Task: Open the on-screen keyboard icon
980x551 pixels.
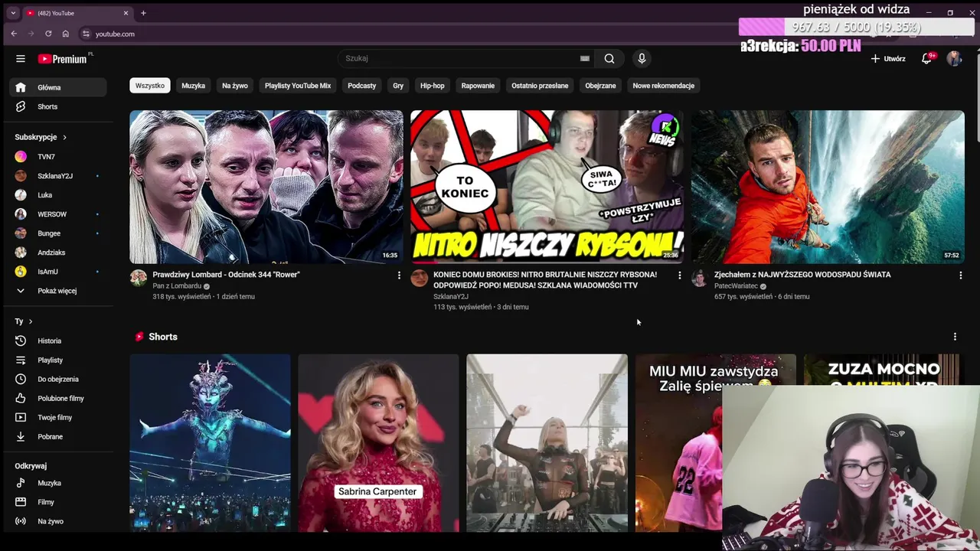Action: pos(585,58)
